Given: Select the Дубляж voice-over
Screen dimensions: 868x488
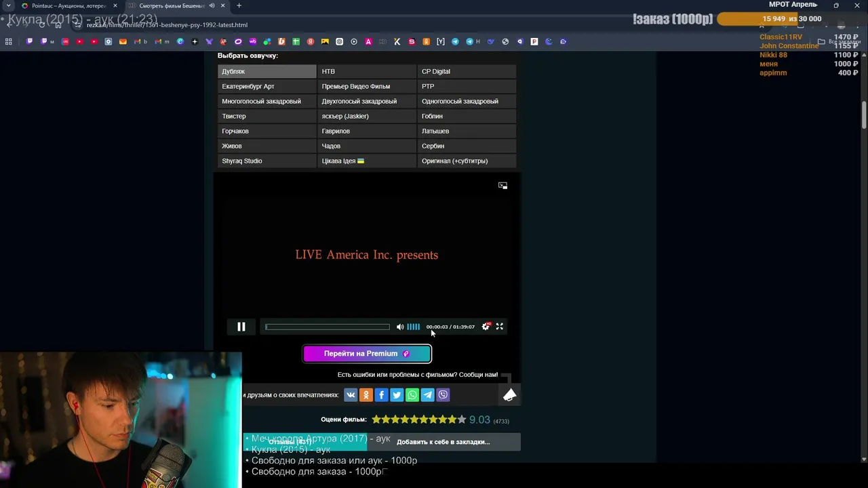Looking at the screenshot, I should (267, 71).
